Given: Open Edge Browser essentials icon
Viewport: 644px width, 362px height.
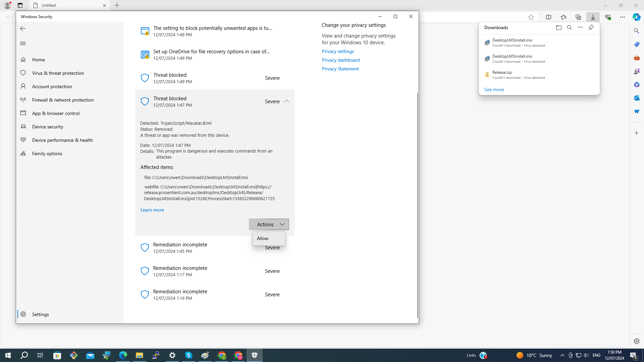Looking at the screenshot, I should coord(608,17).
